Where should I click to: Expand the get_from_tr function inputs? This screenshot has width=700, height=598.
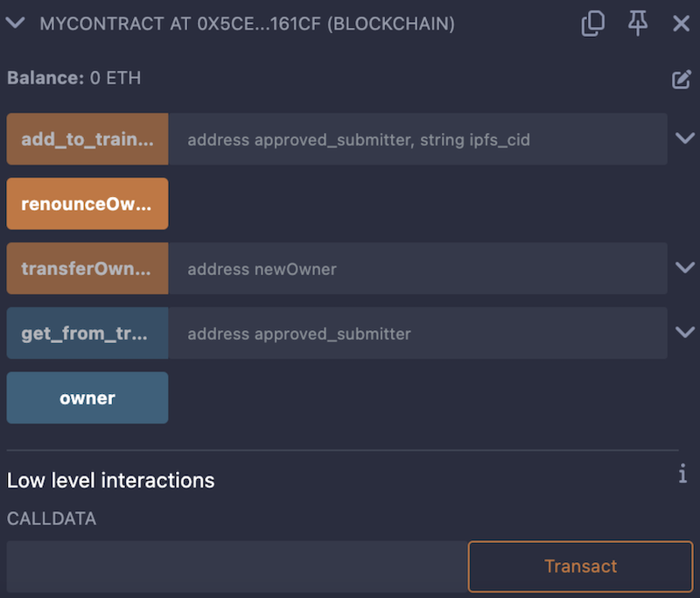click(x=685, y=332)
